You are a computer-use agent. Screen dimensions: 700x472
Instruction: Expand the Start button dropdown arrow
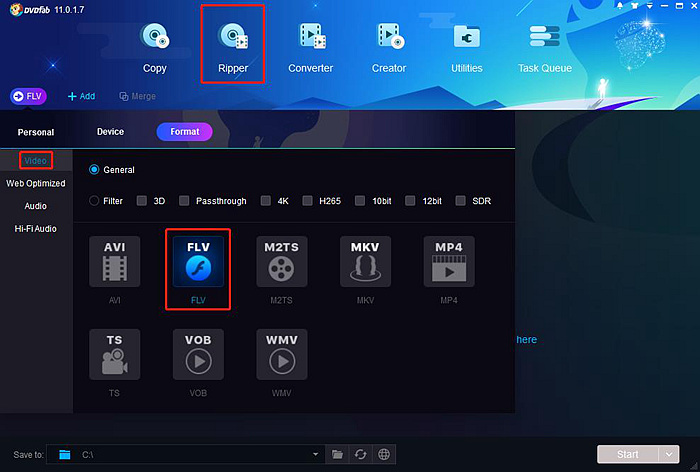pyautogui.click(x=669, y=454)
